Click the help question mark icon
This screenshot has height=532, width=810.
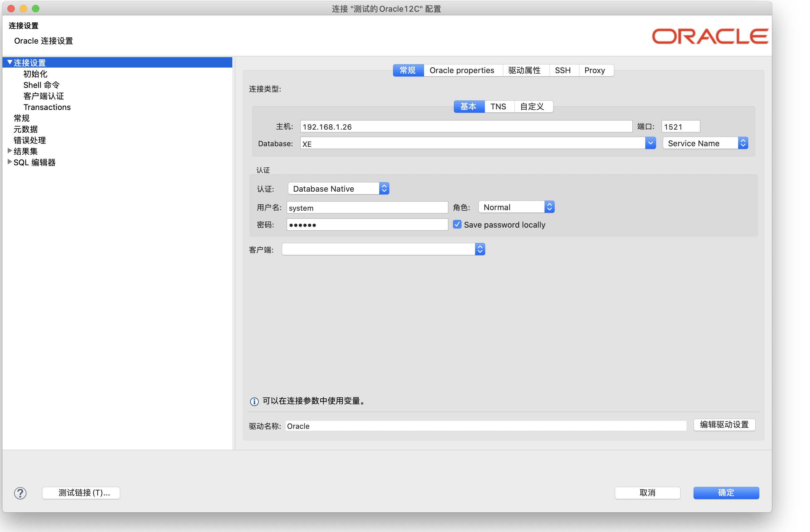20,493
